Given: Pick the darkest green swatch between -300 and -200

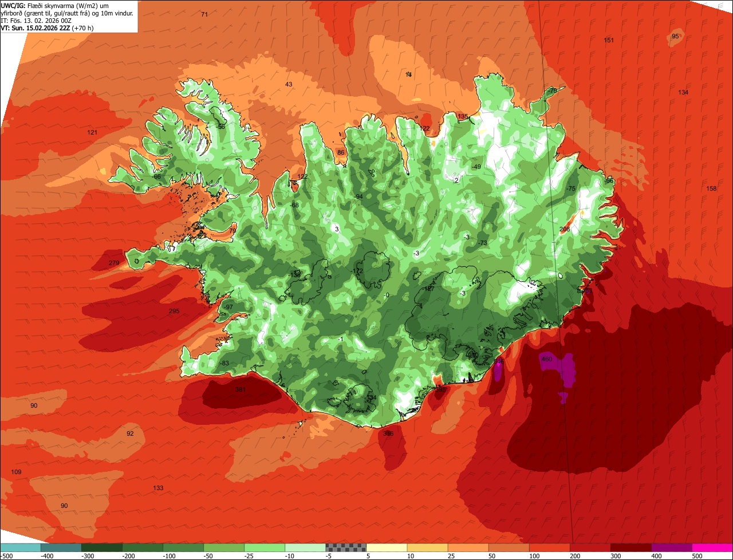Looking at the screenshot, I should tap(101, 547).
